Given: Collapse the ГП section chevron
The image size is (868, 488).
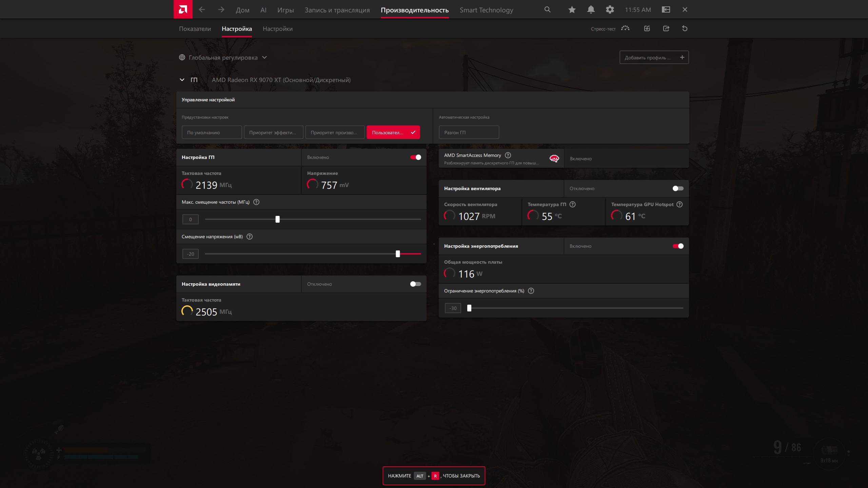Looking at the screenshot, I should coord(182,80).
